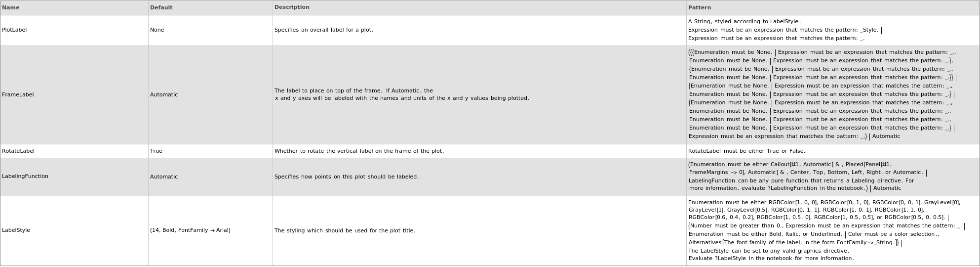
Task: Select the Description column header
Action: (x=292, y=7)
